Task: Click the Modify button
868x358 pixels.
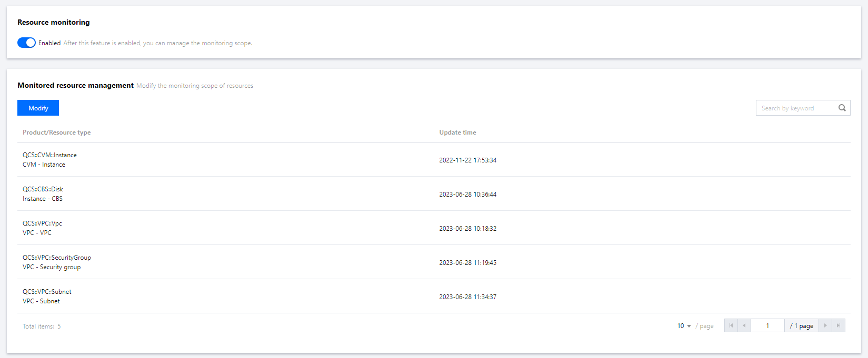Action: click(38, 108)
